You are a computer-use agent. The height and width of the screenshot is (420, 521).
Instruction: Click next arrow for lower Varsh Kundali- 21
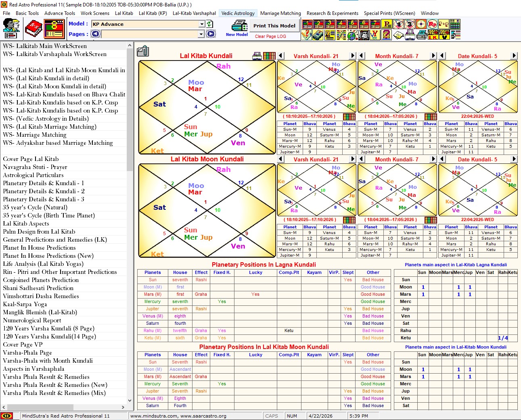coord(353,159)
